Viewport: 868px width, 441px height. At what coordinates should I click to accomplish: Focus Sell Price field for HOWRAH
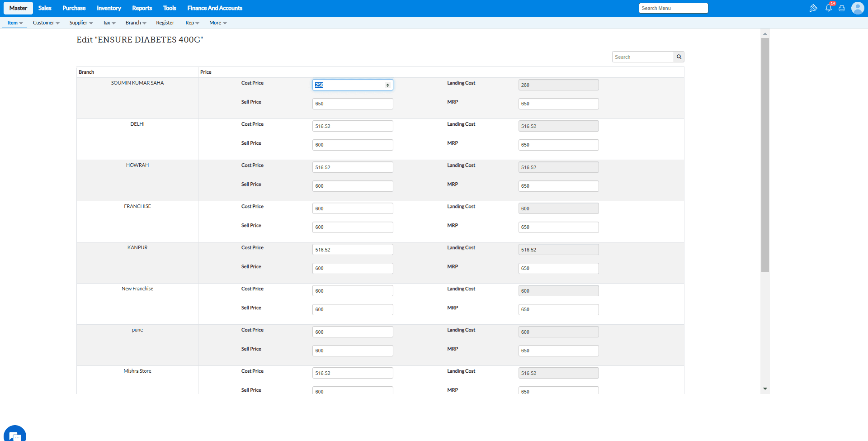pyautogui.click(x=353, y=186)
